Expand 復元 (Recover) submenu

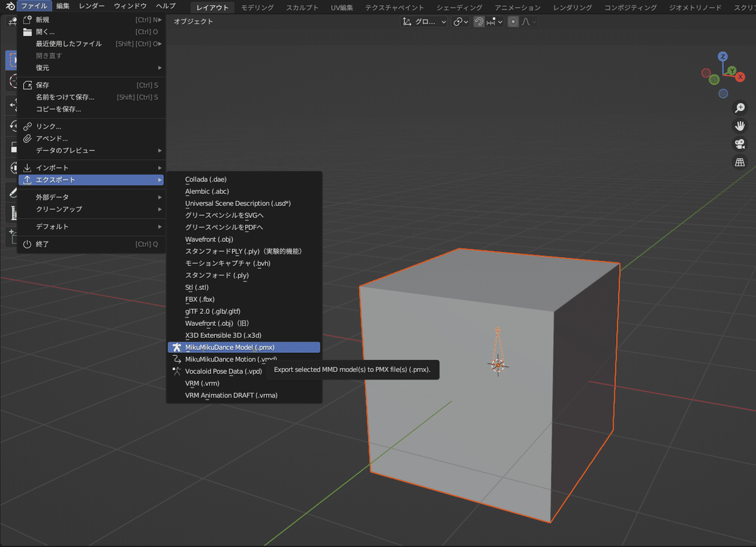click(91, 67)
